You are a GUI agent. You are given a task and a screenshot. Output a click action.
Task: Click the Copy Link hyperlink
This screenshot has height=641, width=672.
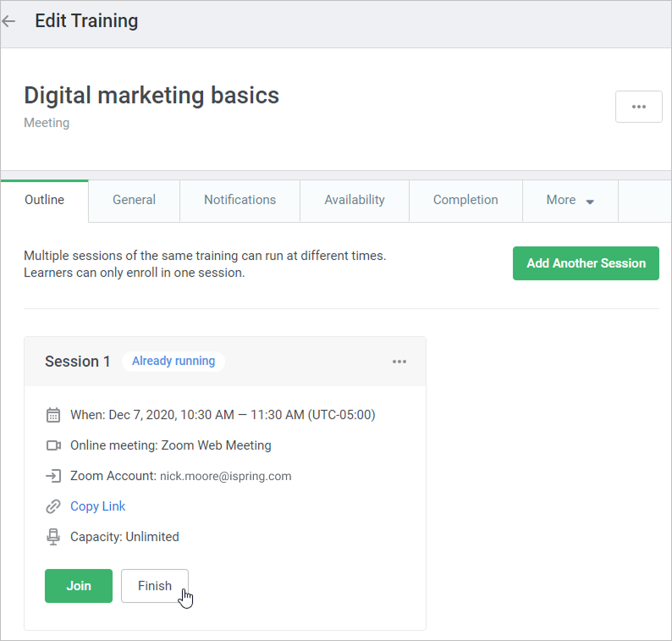97,506
